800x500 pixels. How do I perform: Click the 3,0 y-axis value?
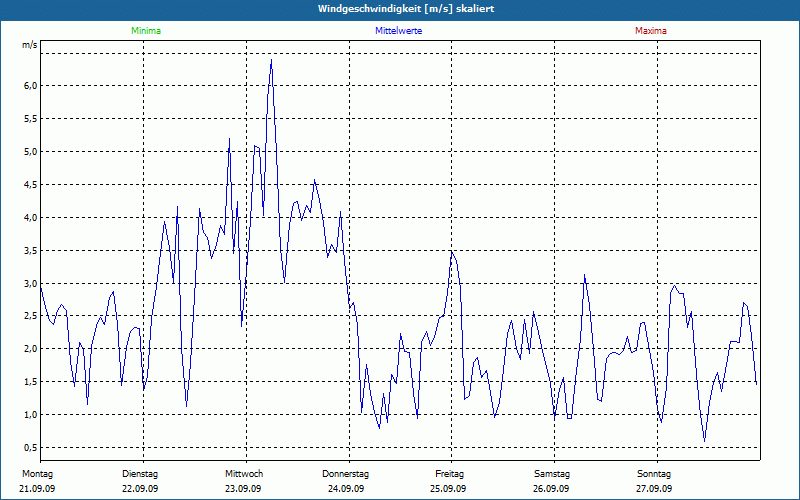click(31, 283)
